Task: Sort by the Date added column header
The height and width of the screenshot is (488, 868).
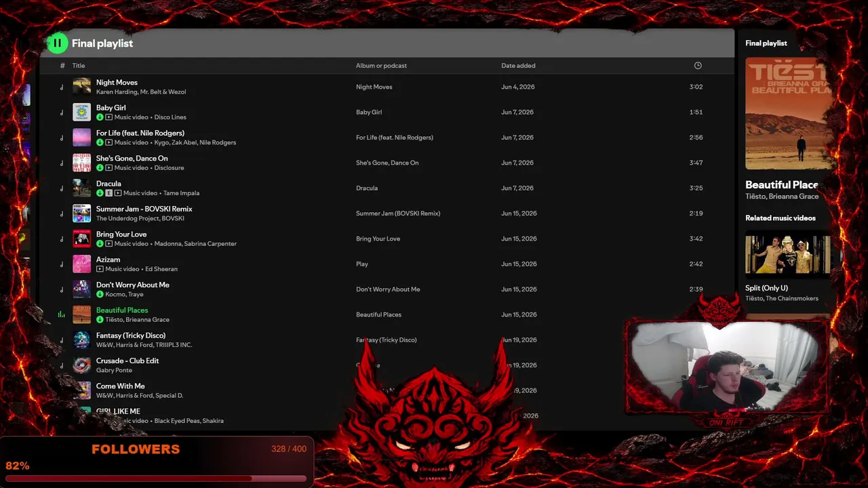Action: click(x=518, y=66)
